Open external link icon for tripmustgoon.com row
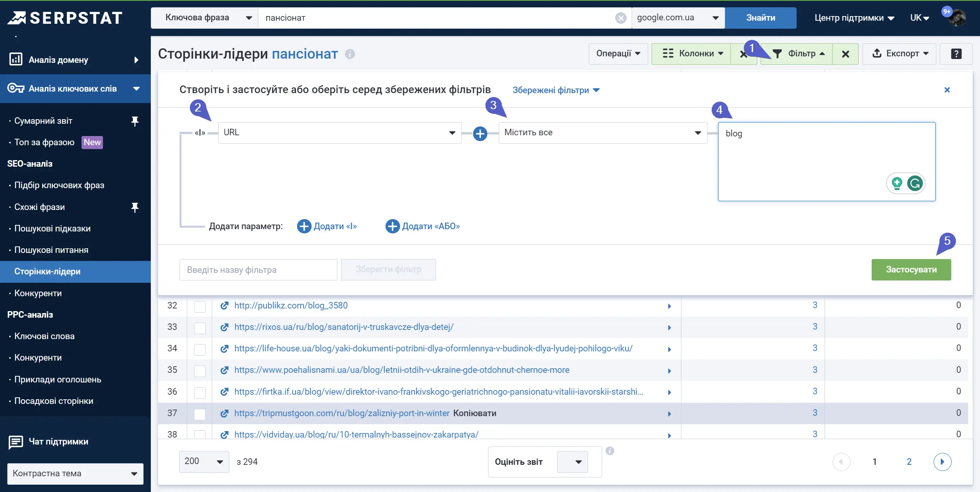The width and height of the screenshot is (980, 492). point(225,413)
